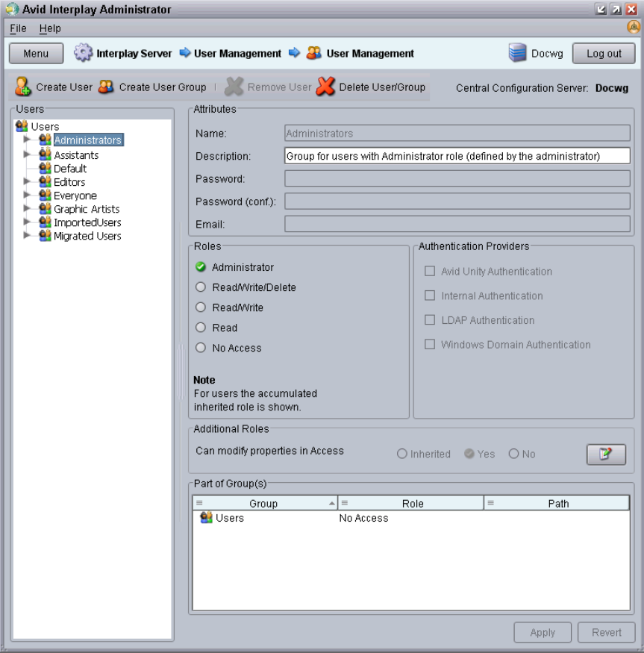This screenshot has width=644, height=653.
Task: Open the File menu
Action: [18, 28]
